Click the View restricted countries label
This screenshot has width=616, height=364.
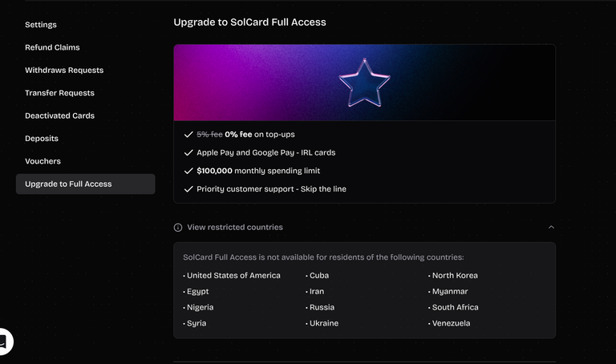pyautogui.click(x=235, y=227)
